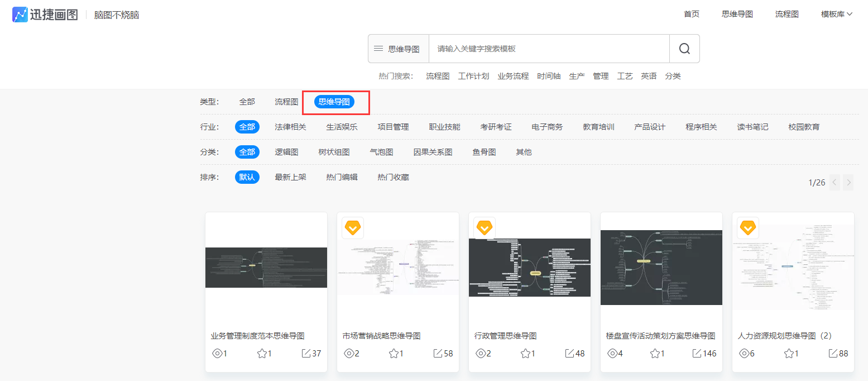Filter industry by 职业技能

[x=444, y=127]
